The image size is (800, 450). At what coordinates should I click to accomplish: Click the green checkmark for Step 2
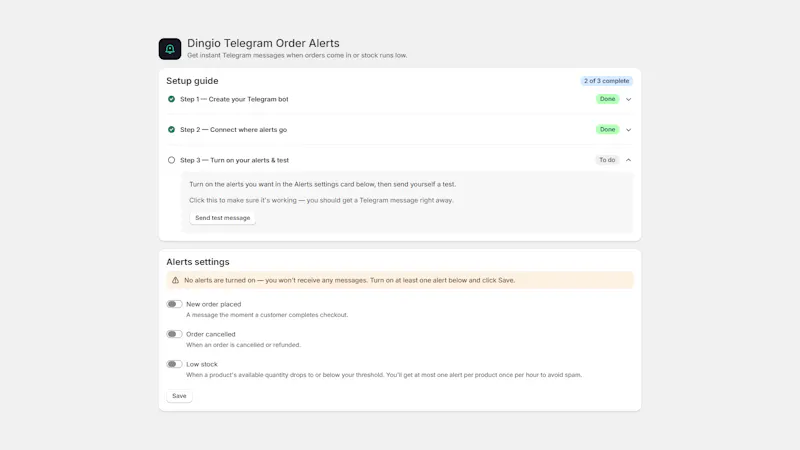171,130
